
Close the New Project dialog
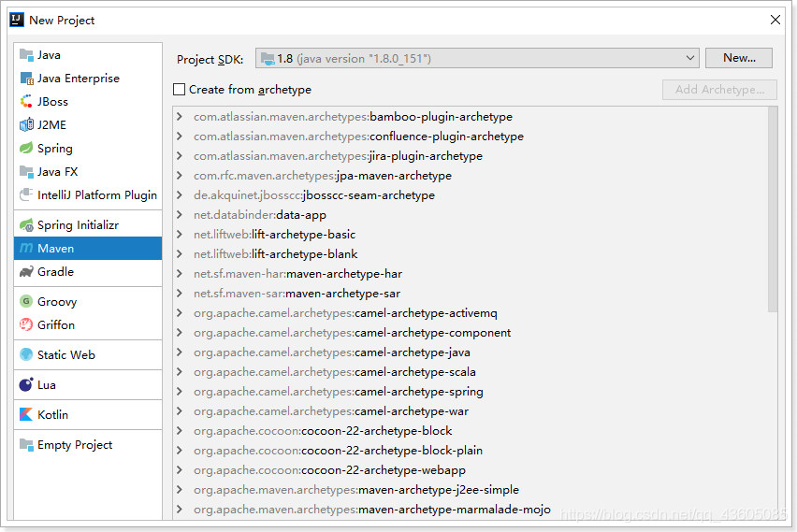775,20
